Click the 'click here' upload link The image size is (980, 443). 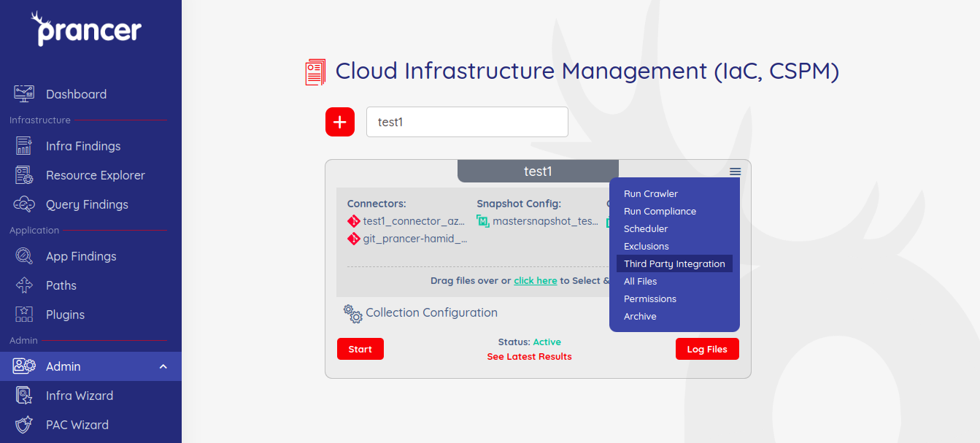pyautogui.click(x=536, y=280)
